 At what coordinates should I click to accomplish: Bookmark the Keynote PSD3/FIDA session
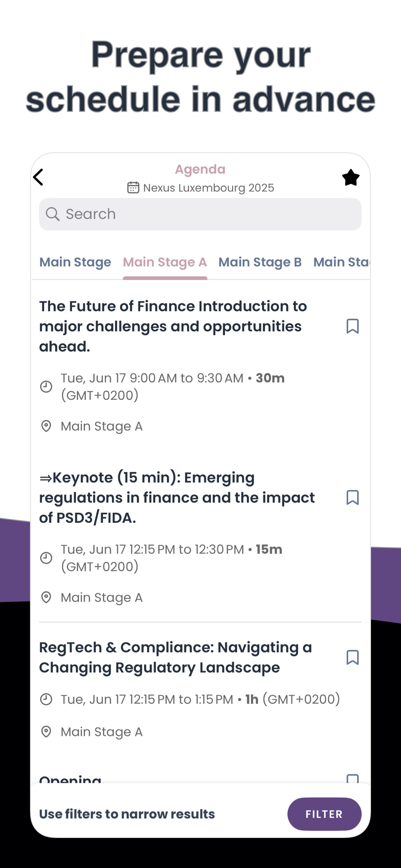point(353,497)
